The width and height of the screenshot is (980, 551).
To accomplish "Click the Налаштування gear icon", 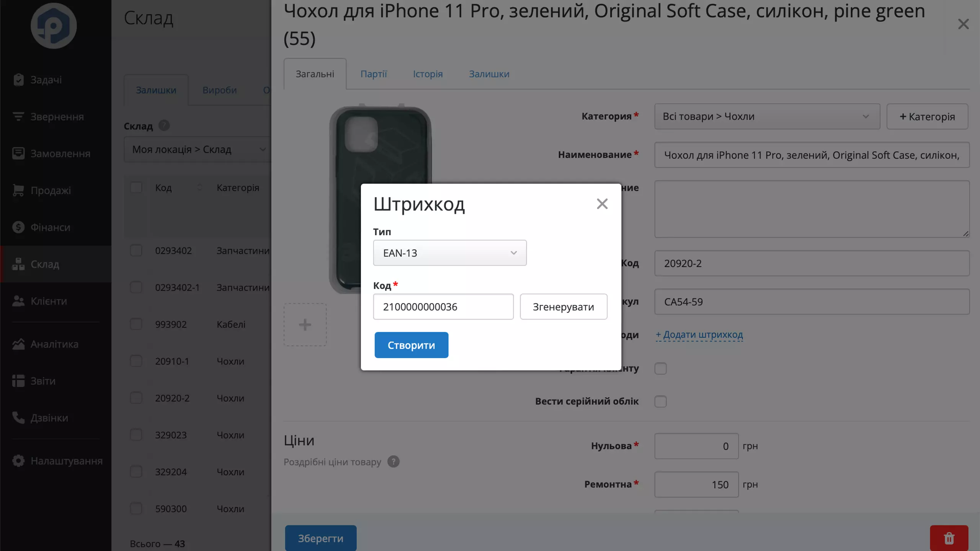I will click(18, 461).
